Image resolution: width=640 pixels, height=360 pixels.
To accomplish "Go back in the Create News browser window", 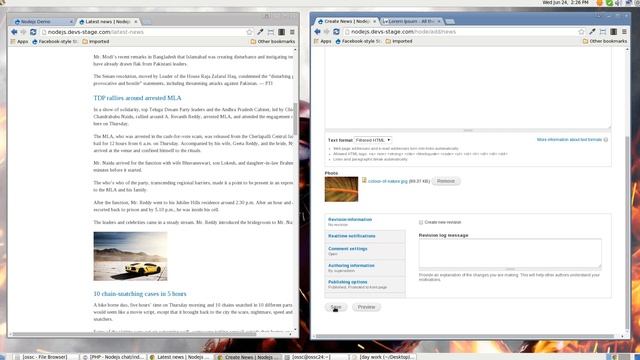I will point(318,31).
